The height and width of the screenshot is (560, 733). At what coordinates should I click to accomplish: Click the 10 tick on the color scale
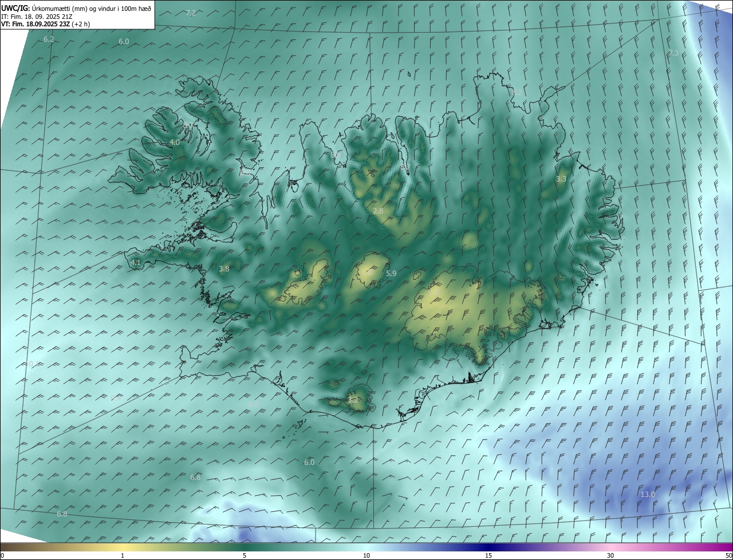click(366, 555)
